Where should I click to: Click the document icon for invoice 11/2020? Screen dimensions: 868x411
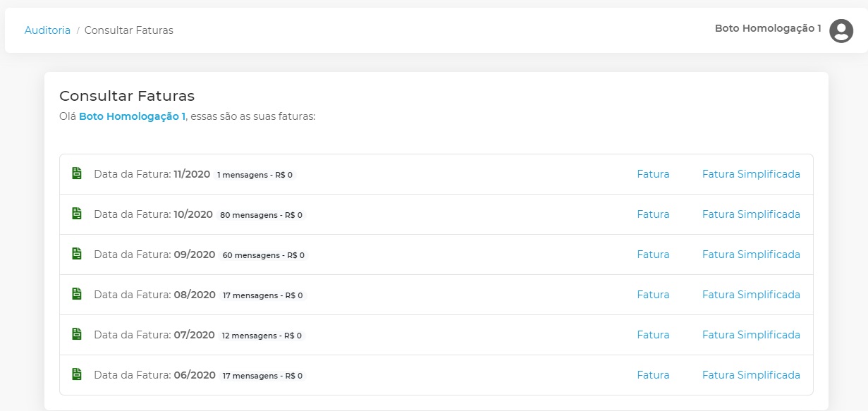(77, 173)
